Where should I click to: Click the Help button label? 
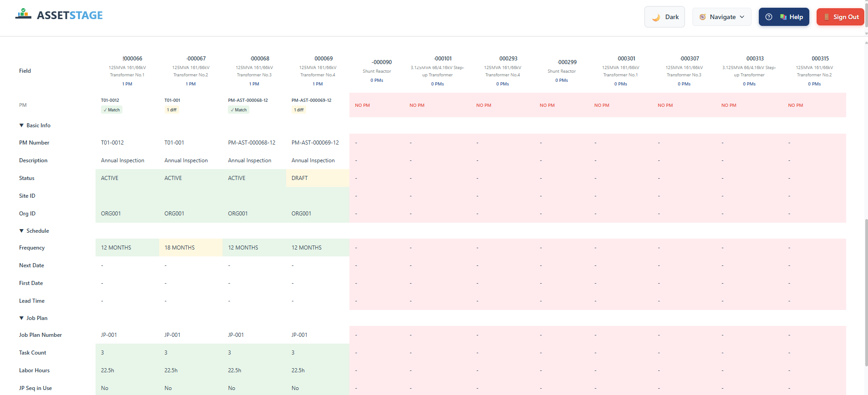click(x=796, y=17)
